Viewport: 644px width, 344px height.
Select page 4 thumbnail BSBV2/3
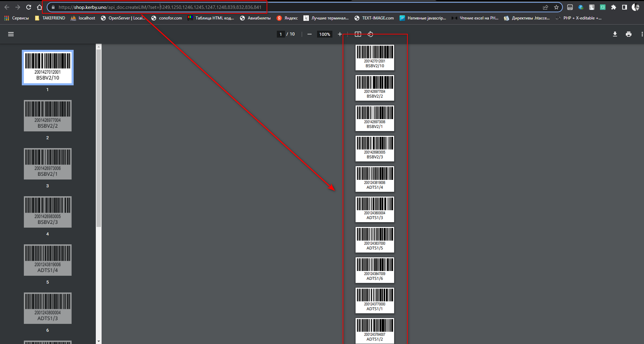pos(48,212)
